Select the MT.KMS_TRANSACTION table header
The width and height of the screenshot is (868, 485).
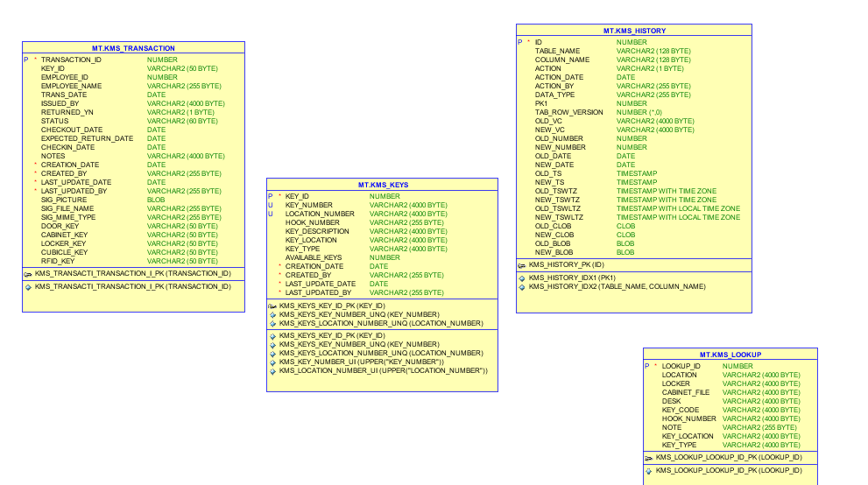tap(133, 48)
